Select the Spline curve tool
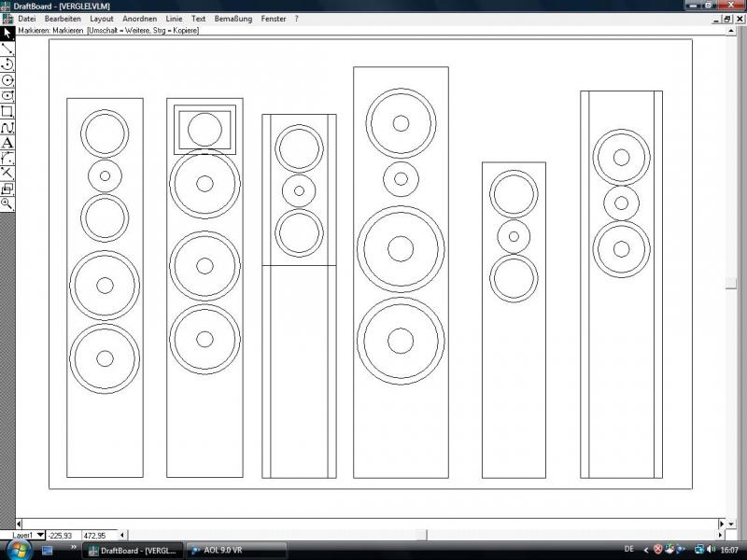Screen dimensions: 747x560 [7, 127]
